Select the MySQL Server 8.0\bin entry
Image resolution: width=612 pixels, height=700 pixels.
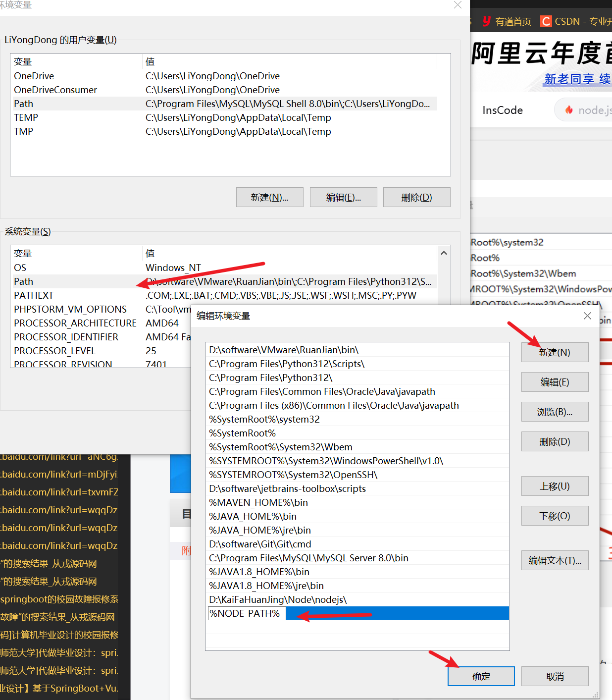[x=357, y=558]
